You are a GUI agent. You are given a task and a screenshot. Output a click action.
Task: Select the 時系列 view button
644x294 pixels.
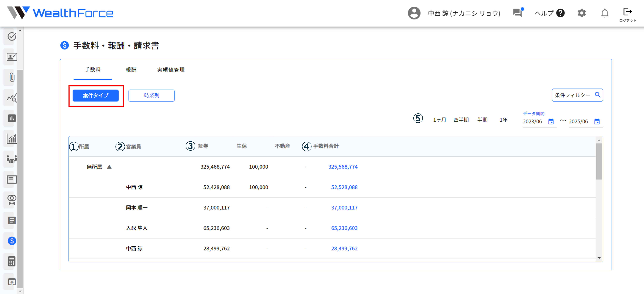[x=151, y=96]
